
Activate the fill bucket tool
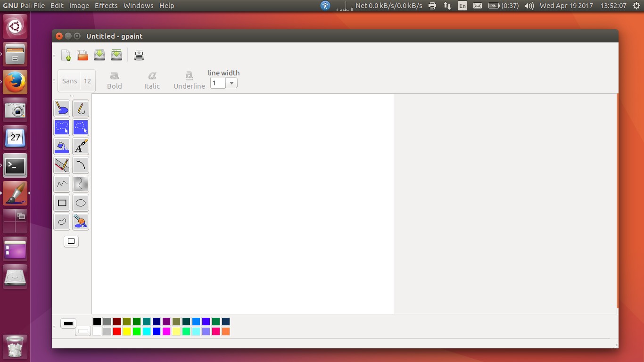pos(62,146)
